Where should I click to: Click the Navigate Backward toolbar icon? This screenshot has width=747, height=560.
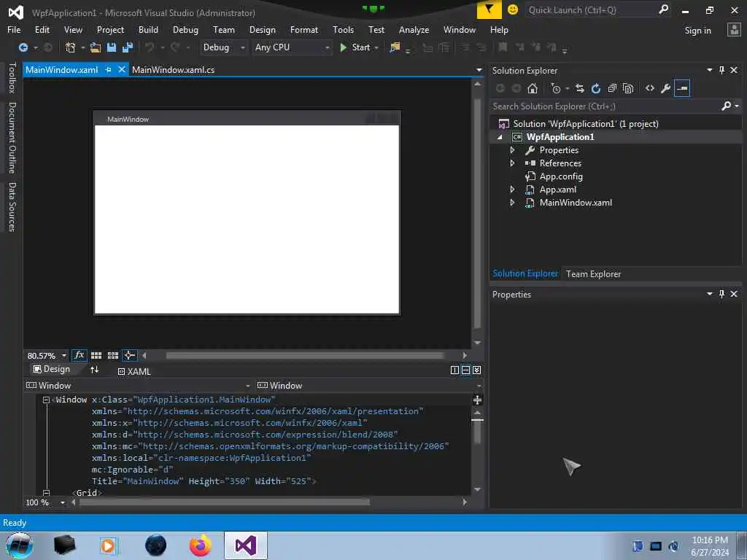(23, 47)
